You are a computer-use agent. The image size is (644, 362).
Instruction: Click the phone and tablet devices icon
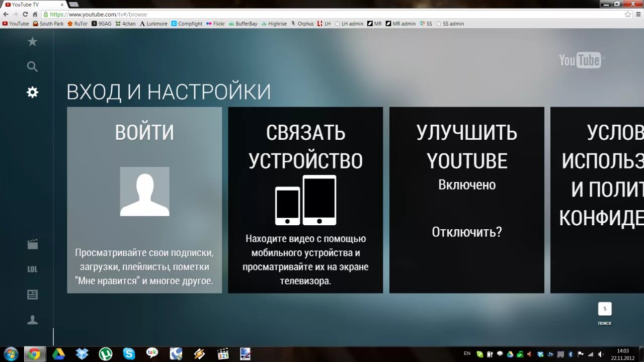click(305, 200)
